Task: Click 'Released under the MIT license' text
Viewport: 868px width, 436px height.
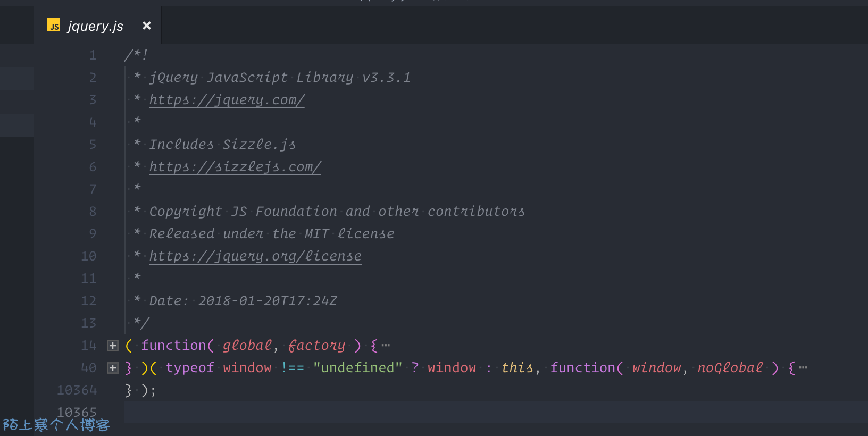Action: tap(272, 234)
